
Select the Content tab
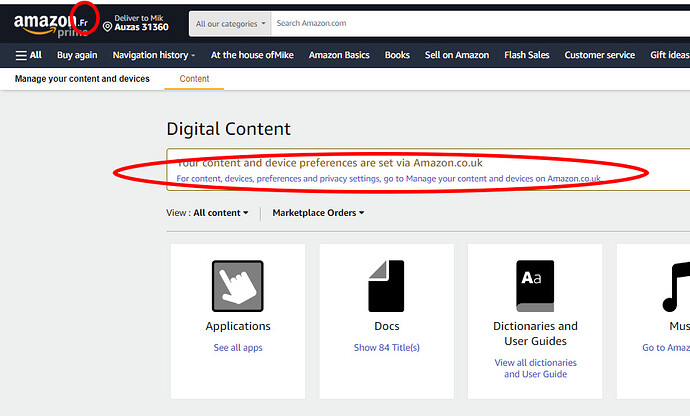194,79
